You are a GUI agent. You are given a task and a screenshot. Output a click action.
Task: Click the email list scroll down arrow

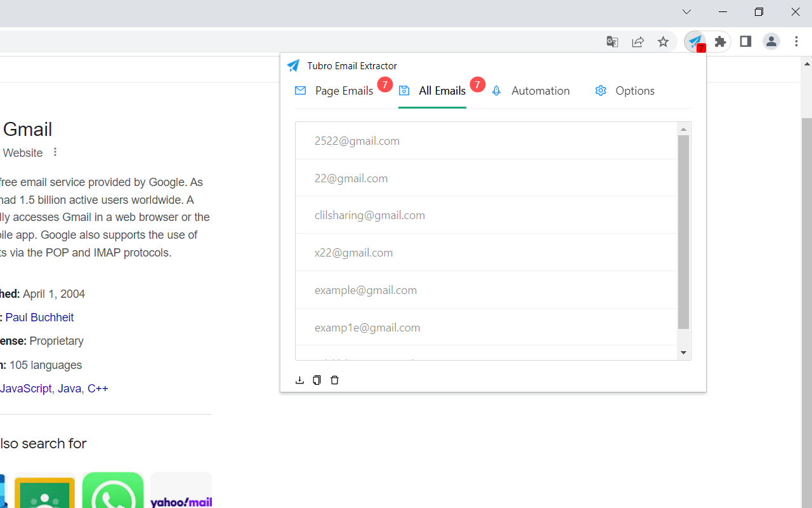(683, 352)
